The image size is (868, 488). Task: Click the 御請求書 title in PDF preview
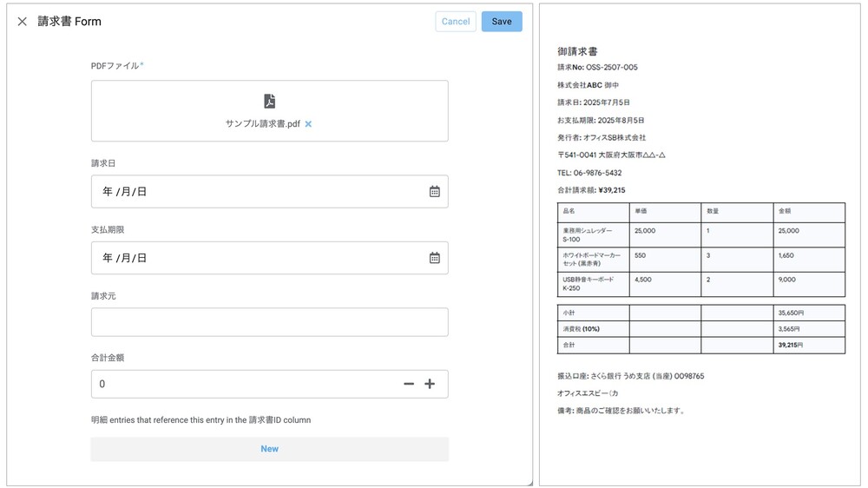point(577,52)
